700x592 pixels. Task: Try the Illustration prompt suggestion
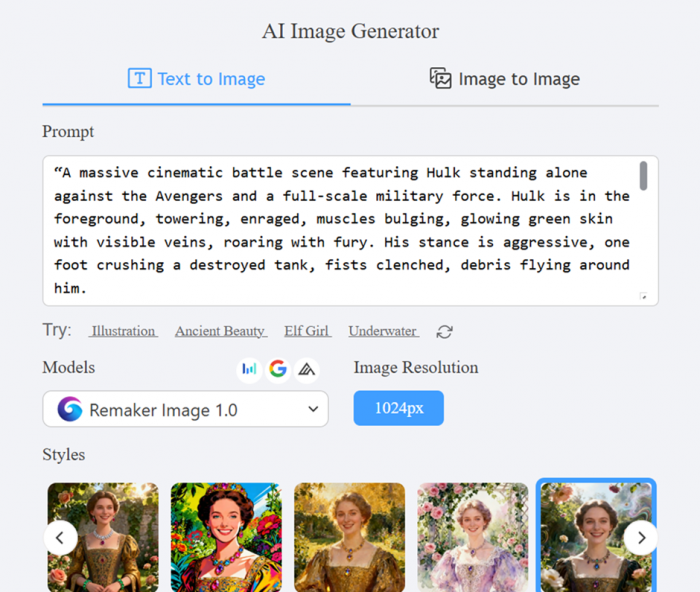(123, 331)
